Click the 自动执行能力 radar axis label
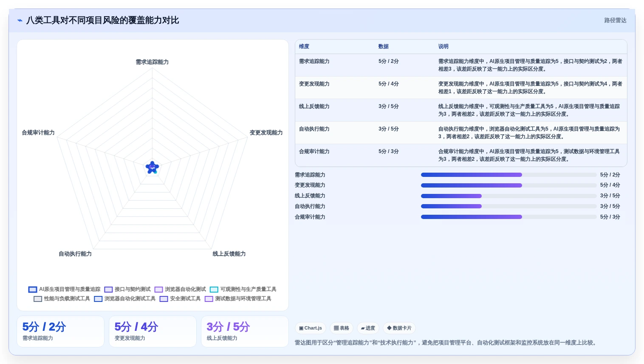Viewport: 644px width, 364px height. [75, 254]
